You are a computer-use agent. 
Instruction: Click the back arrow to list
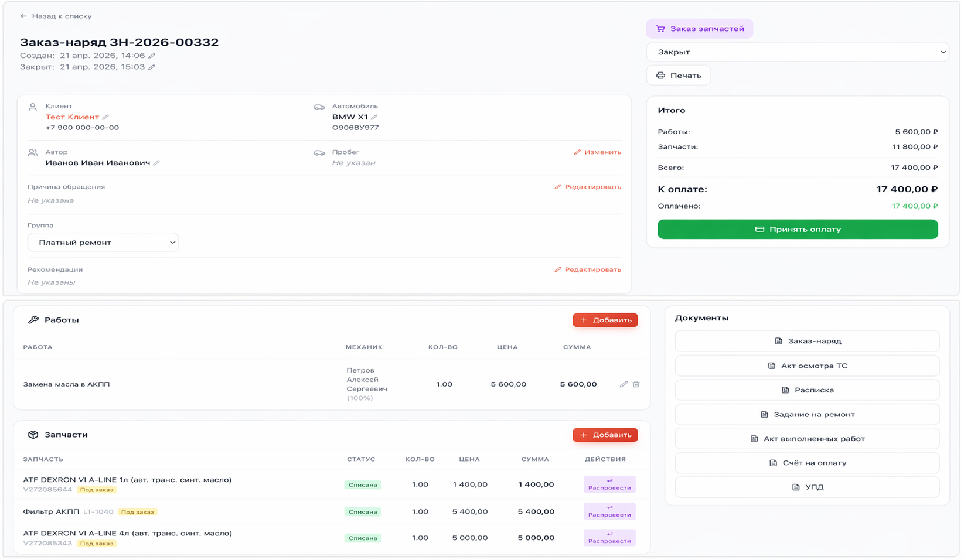(x=23, y=16)
